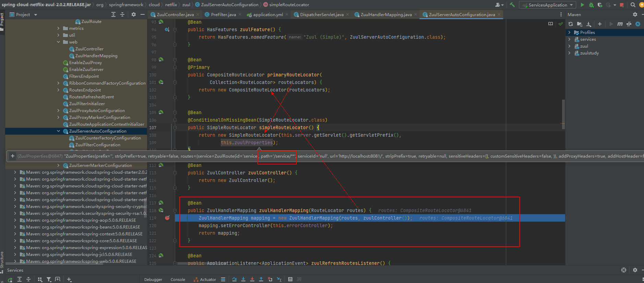Image resolution: width=644 pixels, height=283 pixels.
Task: Open Project tool window side tab
Action: click(x=2, y=22)
